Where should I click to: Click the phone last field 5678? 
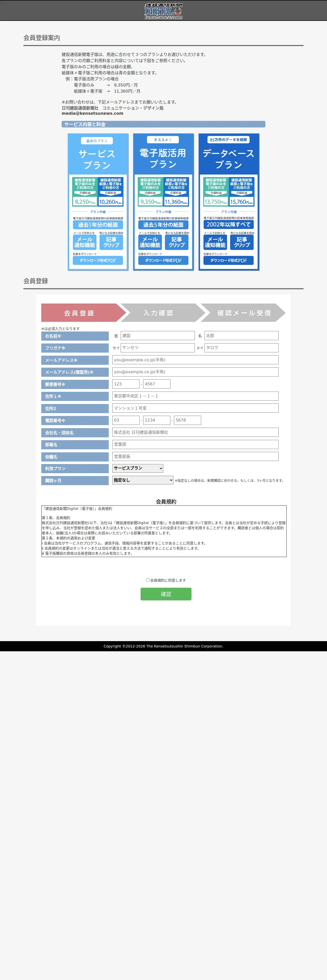tap(188, 420)
